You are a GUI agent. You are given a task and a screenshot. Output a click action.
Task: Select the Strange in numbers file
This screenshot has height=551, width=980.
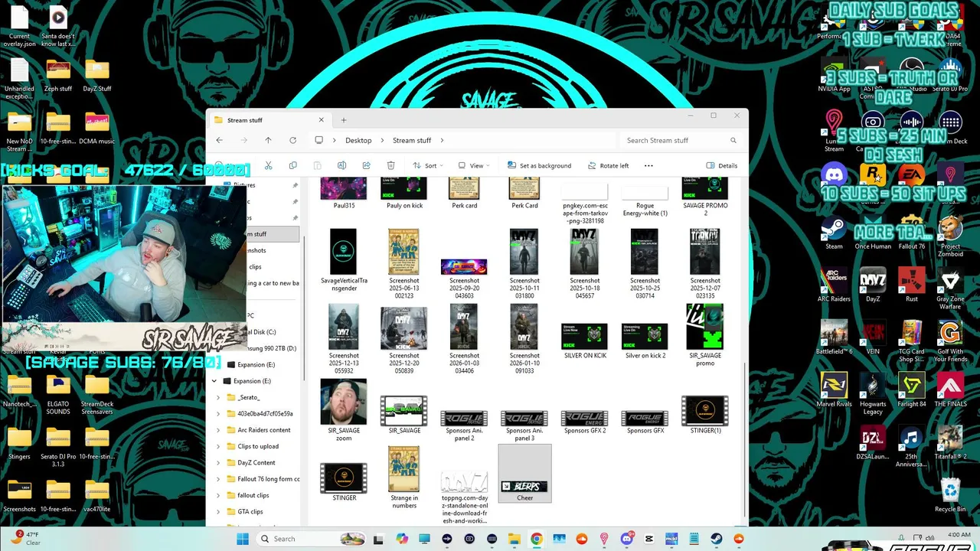click(404, 478)
